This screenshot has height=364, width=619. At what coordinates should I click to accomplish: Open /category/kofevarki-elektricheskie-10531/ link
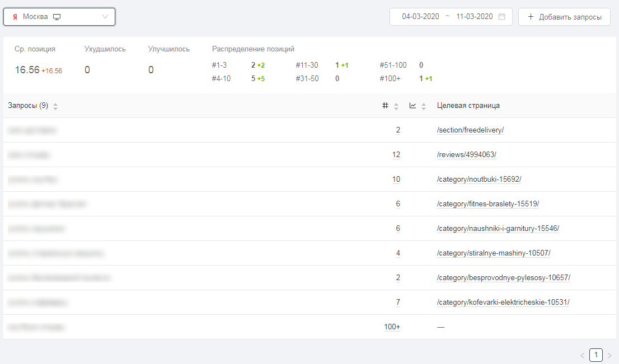coord(503,302)
